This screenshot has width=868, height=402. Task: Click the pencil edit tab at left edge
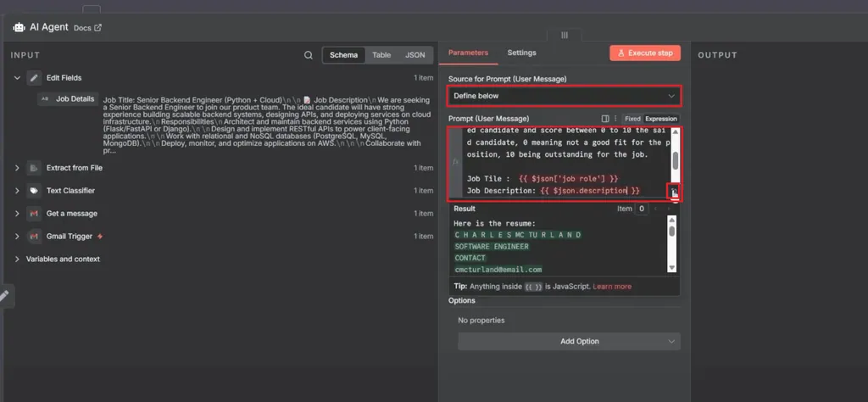4,296
